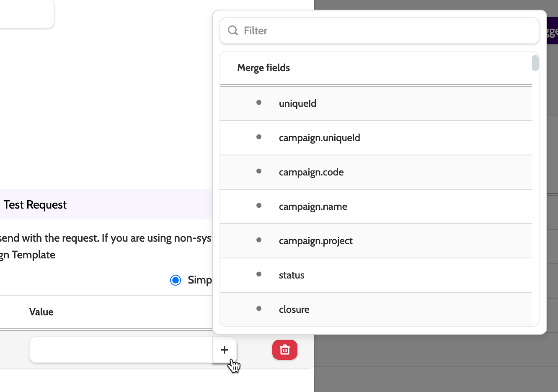Click the bullet dot beside status

[259, 274]
